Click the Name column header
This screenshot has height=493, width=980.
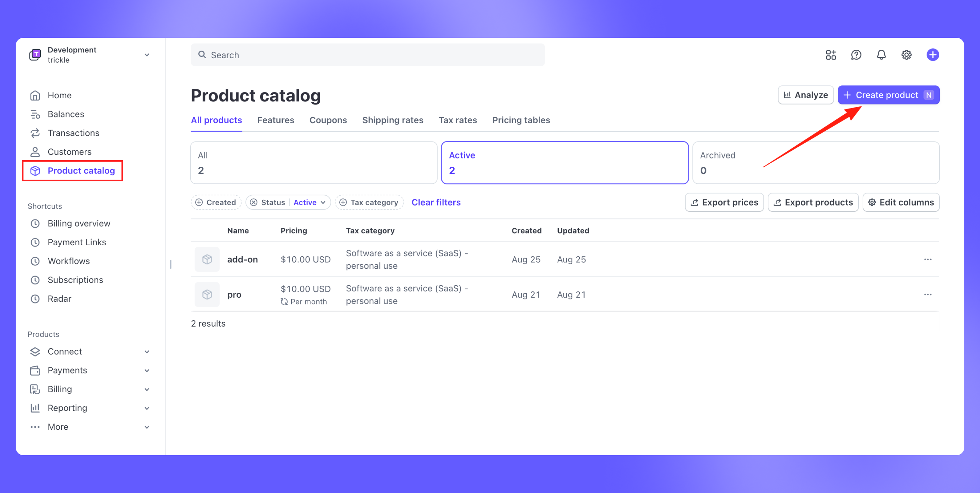[238, 231]
